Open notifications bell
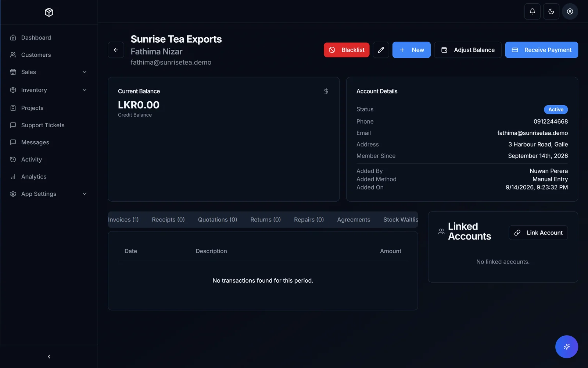This screenshot has height=368, width=588. 532,11
